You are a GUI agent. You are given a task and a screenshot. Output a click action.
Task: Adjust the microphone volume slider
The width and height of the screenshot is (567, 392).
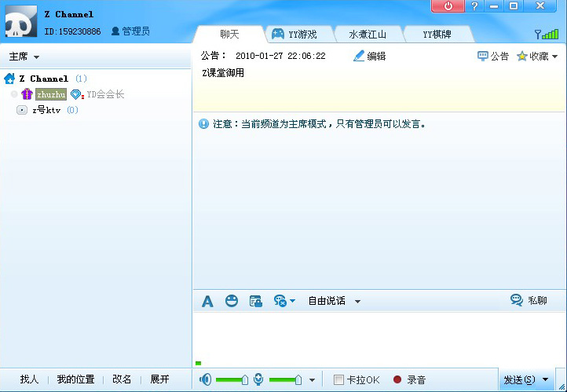pos(286,379)
